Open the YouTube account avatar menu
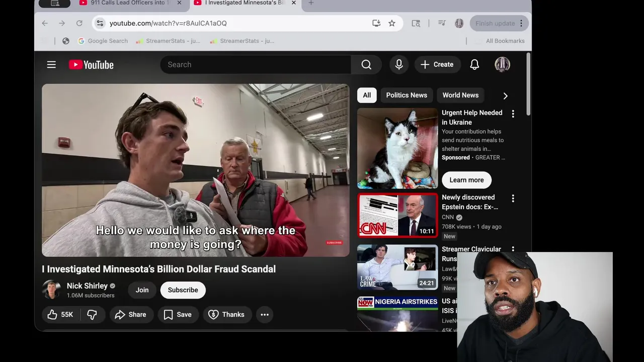This screenshot has height=362, width=644. 502,64
